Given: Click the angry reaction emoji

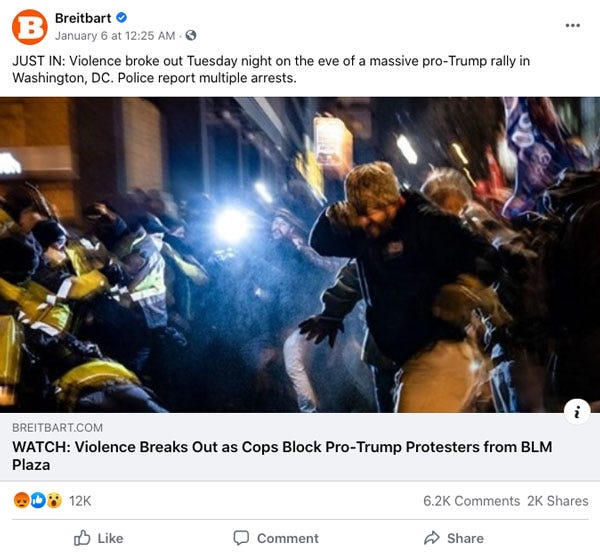Looking at the screenshot, I should pyautogui.click(x=21, y=500).
